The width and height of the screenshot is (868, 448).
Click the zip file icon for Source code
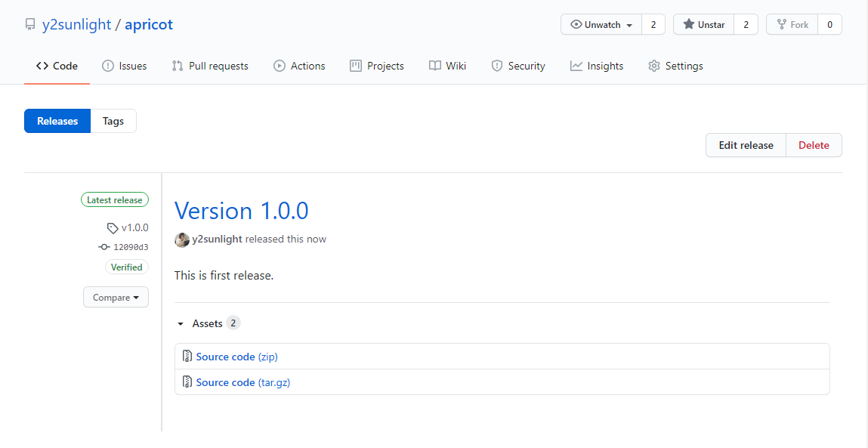point(187,357)
